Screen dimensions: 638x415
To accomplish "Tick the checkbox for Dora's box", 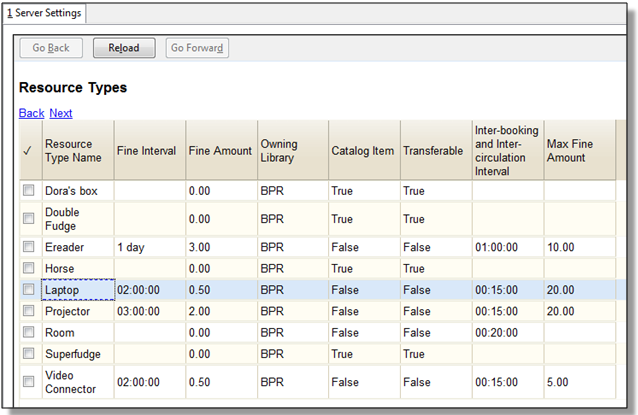I will pos(29,190).
